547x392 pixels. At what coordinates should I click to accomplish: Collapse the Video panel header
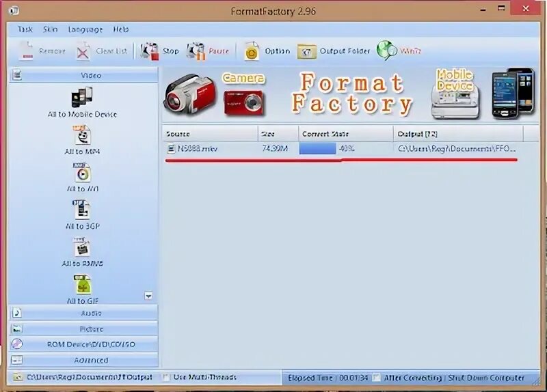coord(83,75)
